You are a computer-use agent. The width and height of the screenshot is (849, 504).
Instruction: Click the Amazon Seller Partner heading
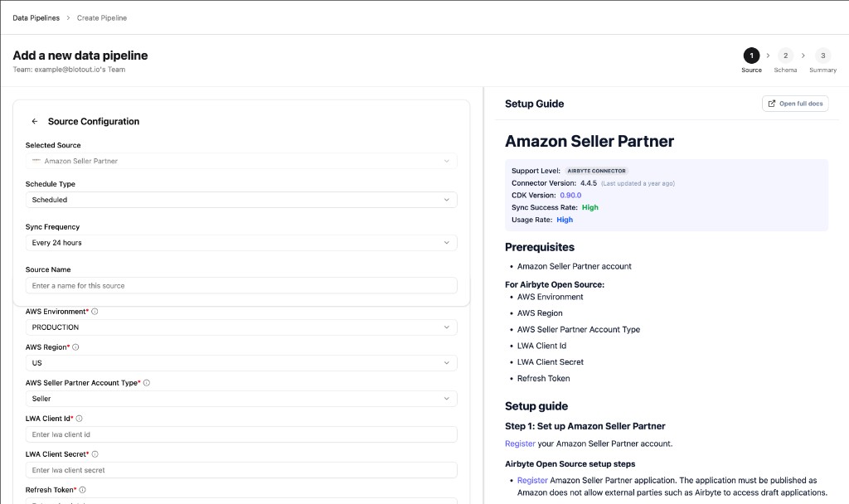(x=589, y=141)
